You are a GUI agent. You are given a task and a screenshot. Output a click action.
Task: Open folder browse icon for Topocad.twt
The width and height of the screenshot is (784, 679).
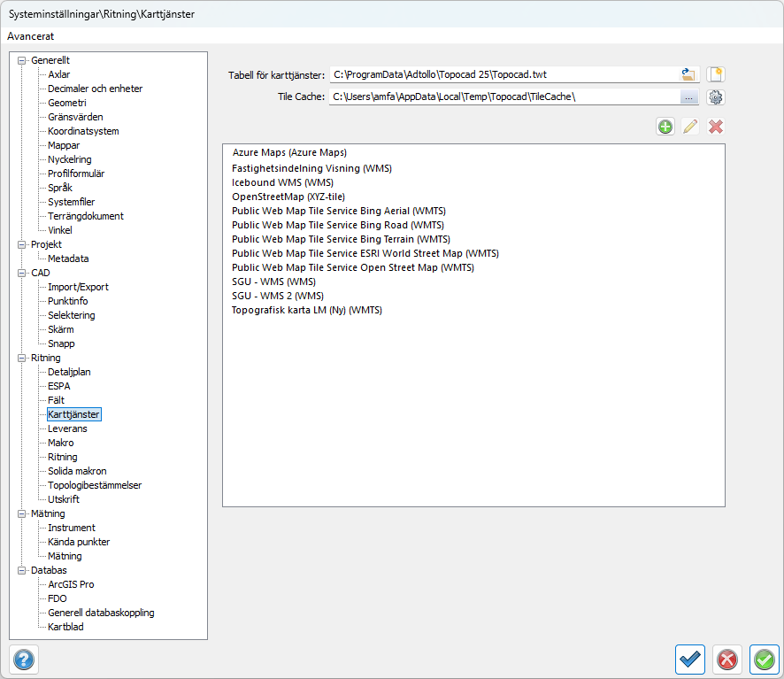[688, 74]
